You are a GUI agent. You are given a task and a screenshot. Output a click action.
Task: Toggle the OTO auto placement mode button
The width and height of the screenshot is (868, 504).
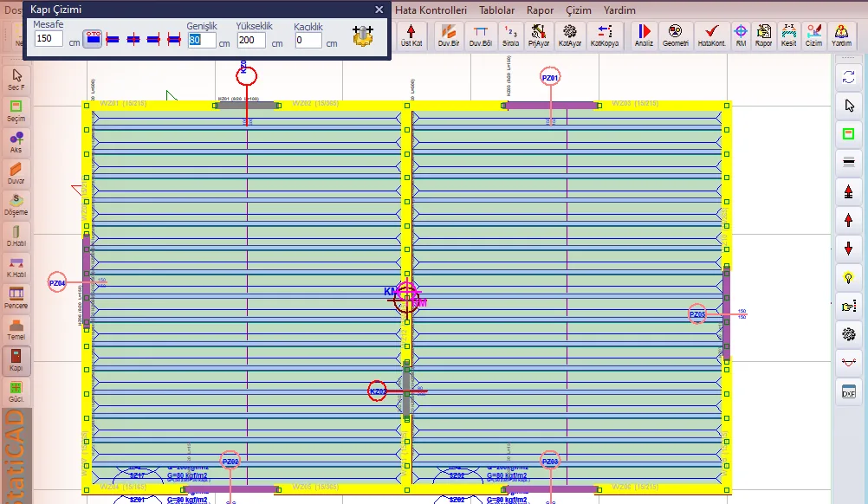tap(93, 39)
